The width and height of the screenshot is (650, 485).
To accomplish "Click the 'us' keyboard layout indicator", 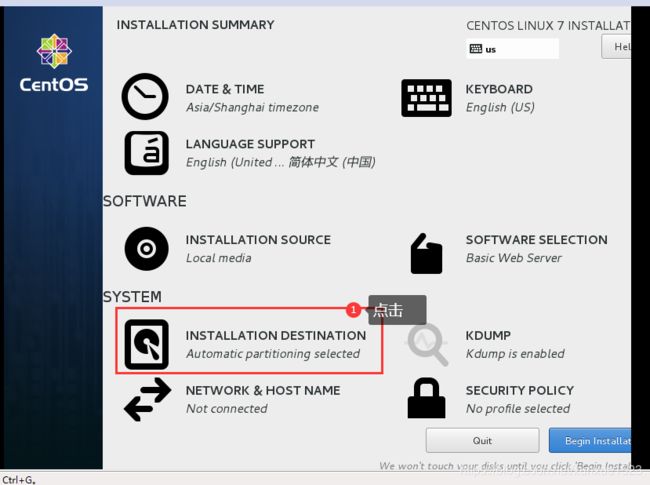I will click(x=512, y=49).
